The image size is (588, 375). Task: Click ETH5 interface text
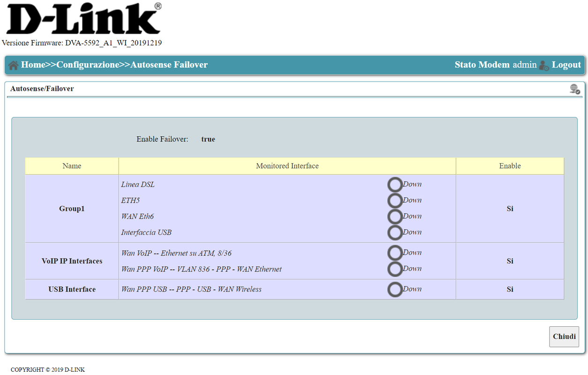coord(130,201)
